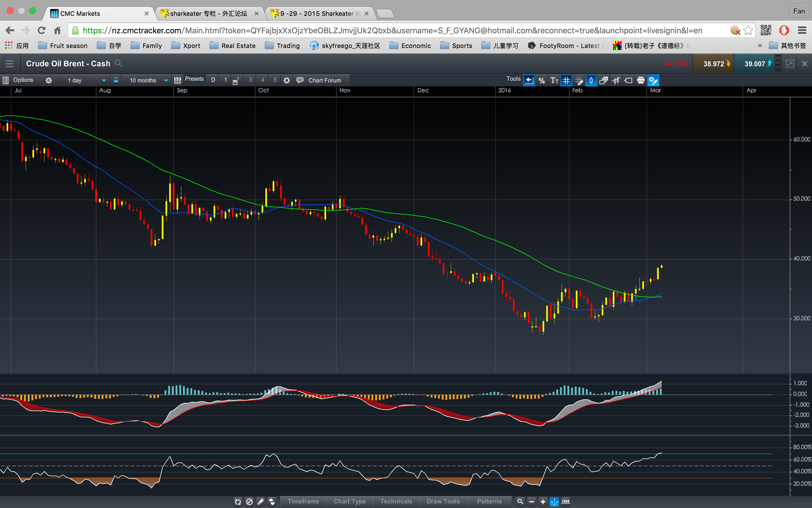Toggle the chart gridlines tool
Screen dimensions: 812x508
[566, 80]
